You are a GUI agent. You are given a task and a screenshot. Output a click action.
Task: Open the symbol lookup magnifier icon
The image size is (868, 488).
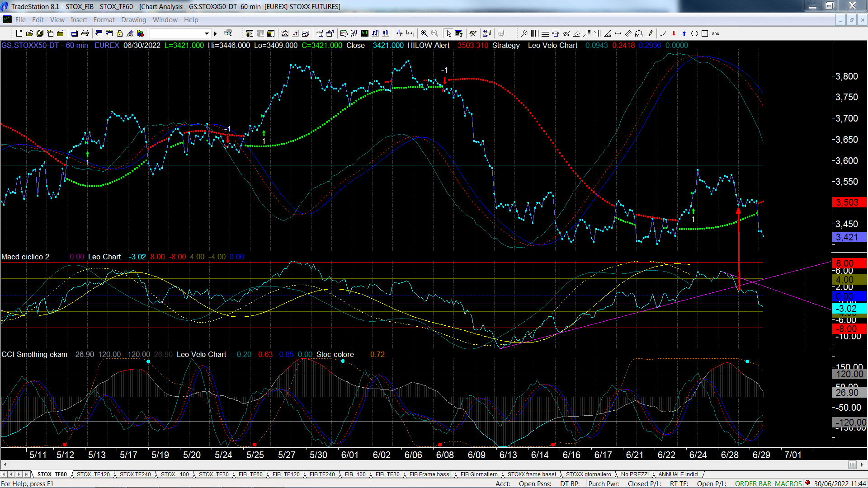pyautogui.click(x=228, y=33)
